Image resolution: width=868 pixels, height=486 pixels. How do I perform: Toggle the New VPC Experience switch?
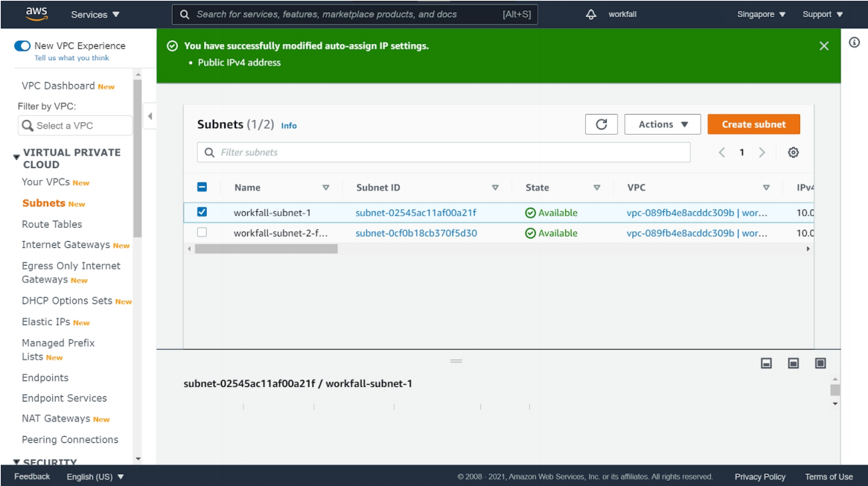[22, 46]
